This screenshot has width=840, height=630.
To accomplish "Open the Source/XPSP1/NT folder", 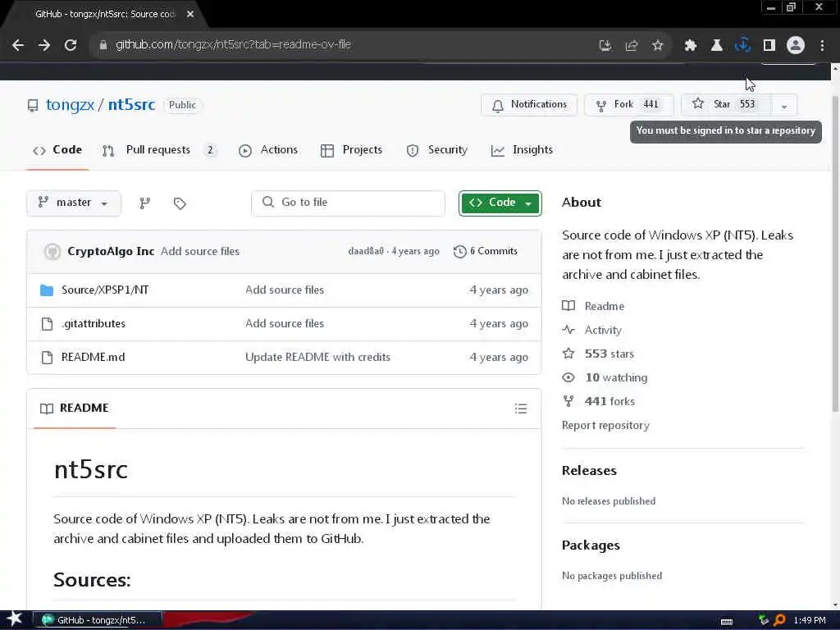I will click(105, 290).
